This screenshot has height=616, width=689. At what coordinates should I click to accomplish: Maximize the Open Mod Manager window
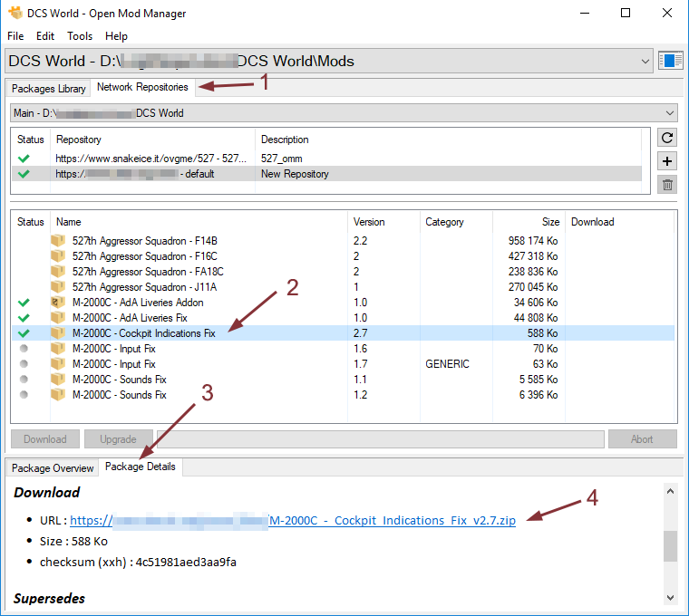[x=626, y=14]
